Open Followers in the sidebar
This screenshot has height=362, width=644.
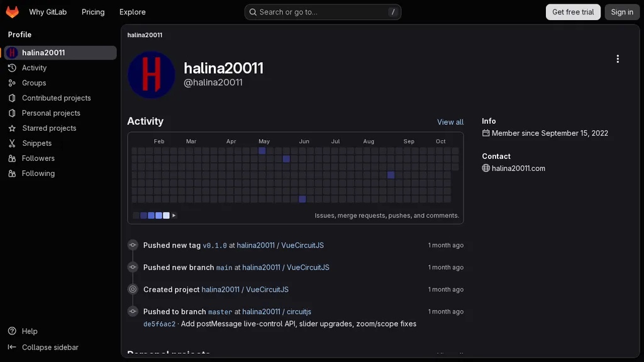pos(60,158)
